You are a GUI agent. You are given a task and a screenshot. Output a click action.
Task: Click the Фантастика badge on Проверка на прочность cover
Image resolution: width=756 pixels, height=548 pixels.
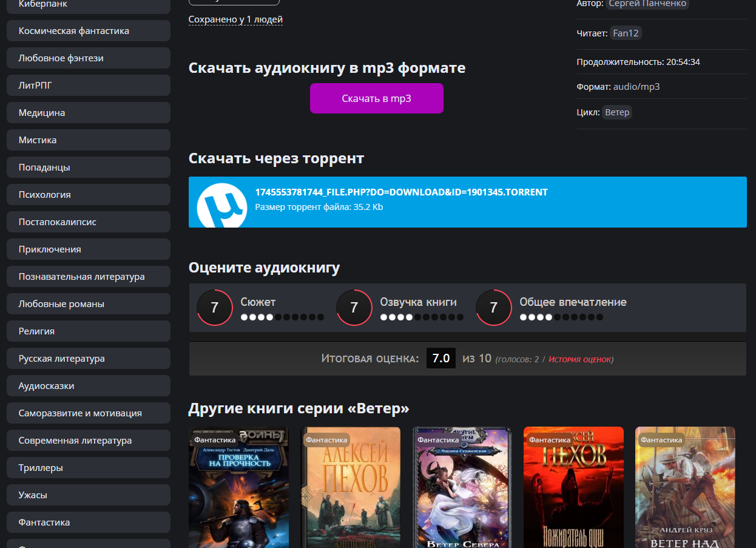215,440
